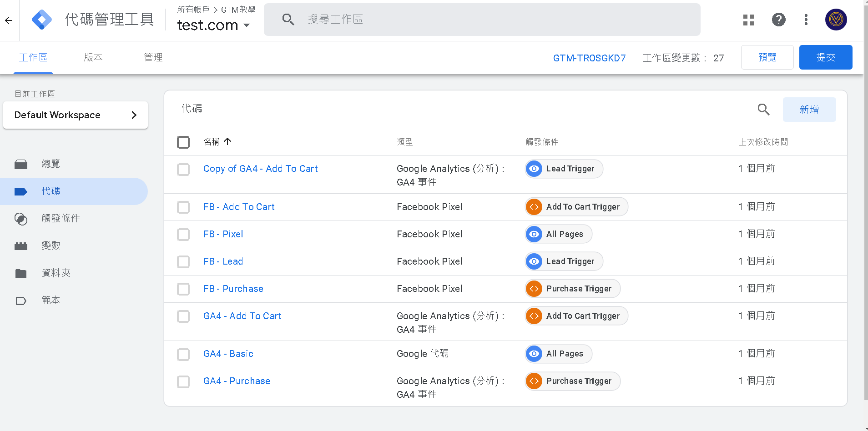Click the 觸發條件 column header

click(x=542, y=142)
